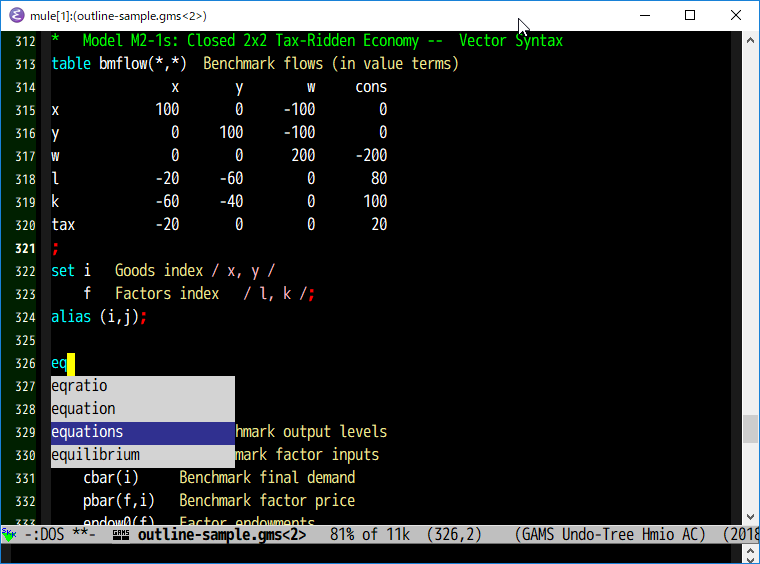Click the modified flags '**-' in mode line
760x564 pixels.
click(84, 534)
